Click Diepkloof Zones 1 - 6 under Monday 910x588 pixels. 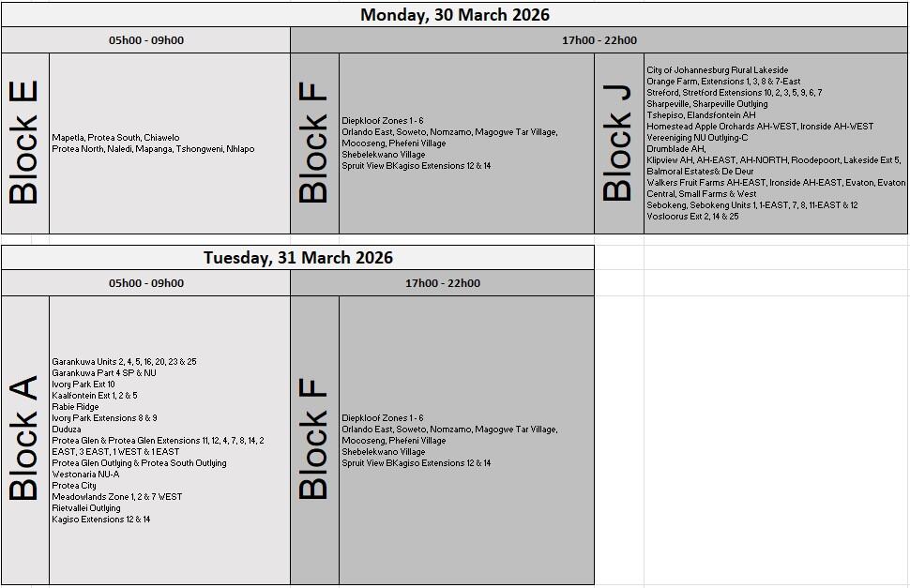pos(382,121)
